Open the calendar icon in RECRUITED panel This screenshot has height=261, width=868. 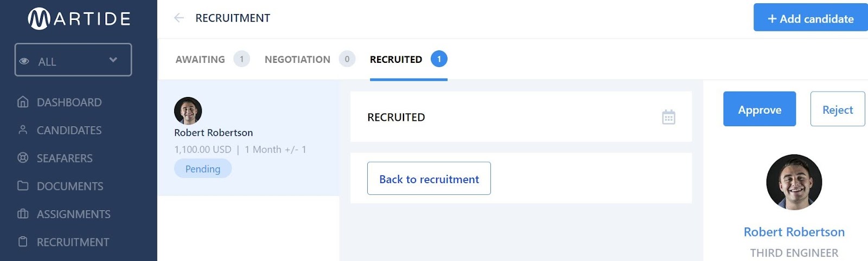pyautogui.click(x=668, y=117)
